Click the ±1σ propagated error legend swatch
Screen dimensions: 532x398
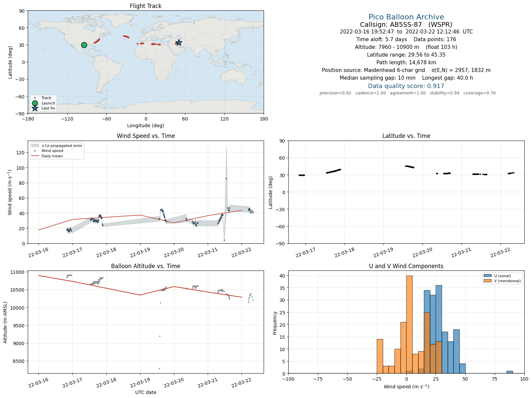coord(35,146)
